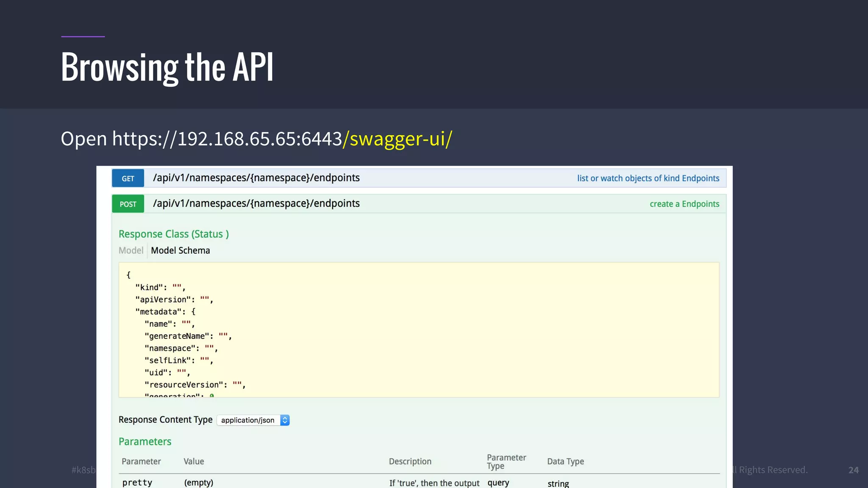Image resolution: width=868 pixels, height=488 pixels.
Task: Click the application/json dropdown arrow icon
Action: (x=285, y=420)
